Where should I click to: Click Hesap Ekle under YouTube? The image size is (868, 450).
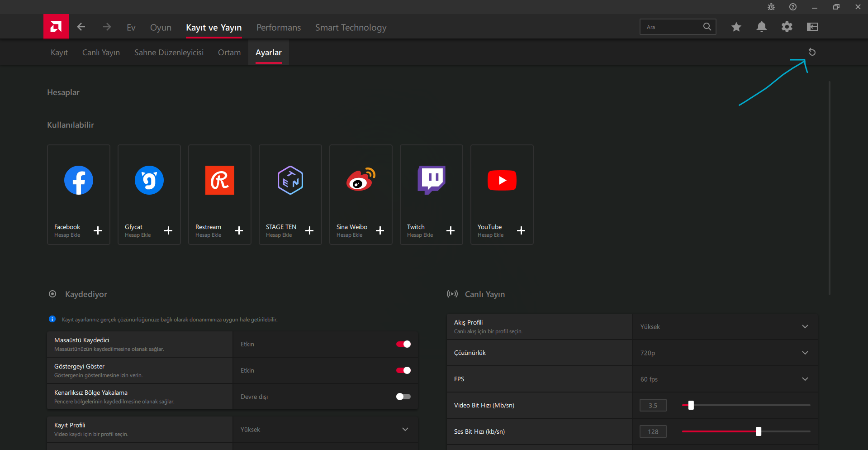click(x=491, y=235)
